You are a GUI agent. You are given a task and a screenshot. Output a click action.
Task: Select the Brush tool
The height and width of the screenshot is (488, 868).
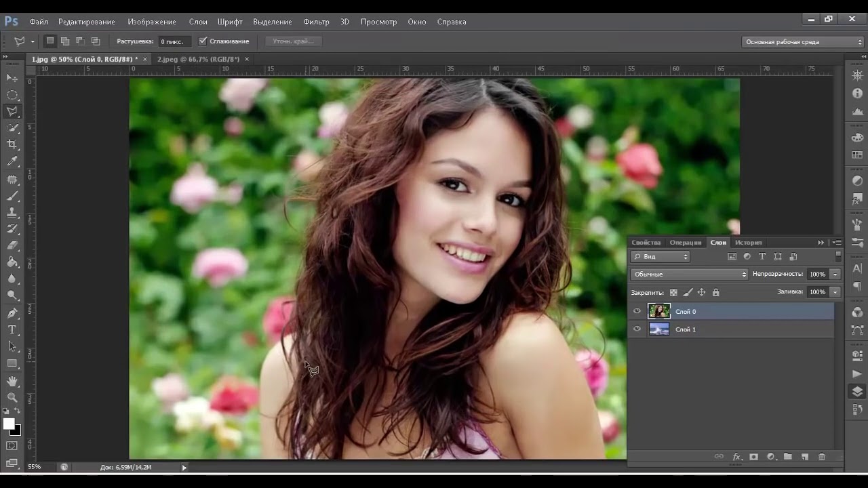[12, 196]
